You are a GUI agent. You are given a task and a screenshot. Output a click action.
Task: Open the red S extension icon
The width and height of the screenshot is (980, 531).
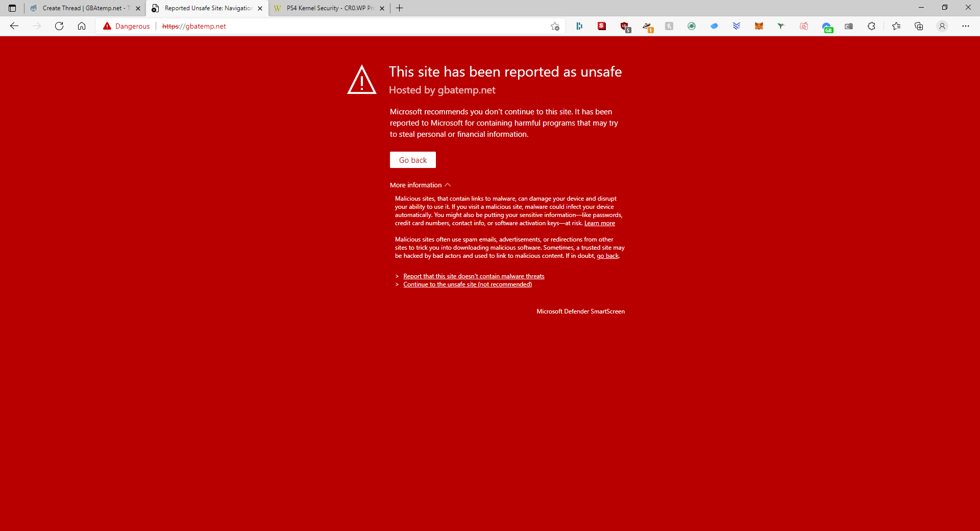[x=602, y=26]
